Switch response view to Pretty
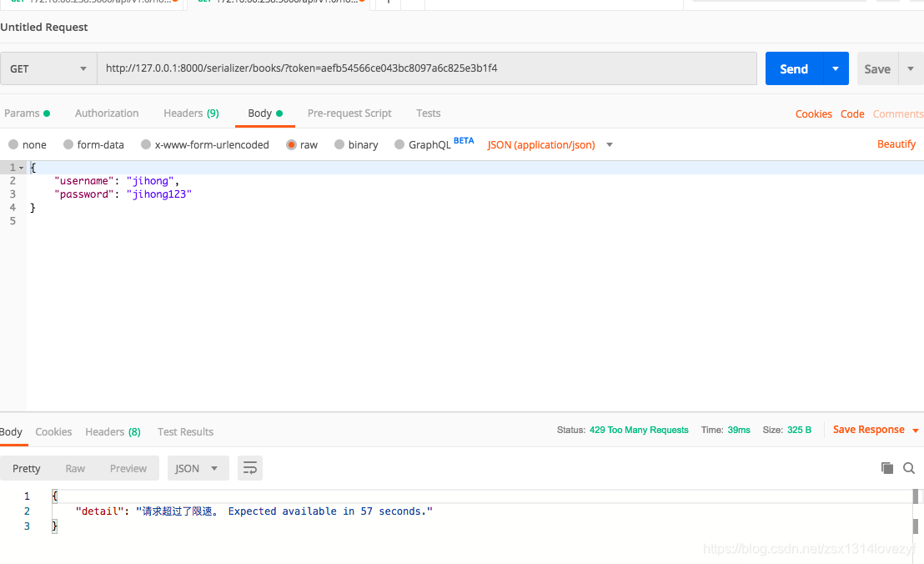This screenshot has height=564, width=924. pyautogui.click(x=27, y=469)
